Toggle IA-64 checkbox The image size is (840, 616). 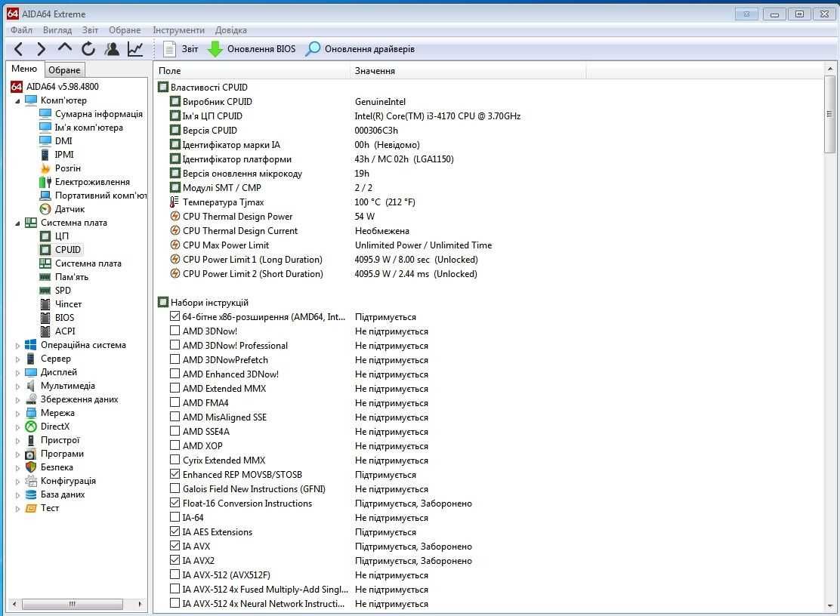click(174, 518)
